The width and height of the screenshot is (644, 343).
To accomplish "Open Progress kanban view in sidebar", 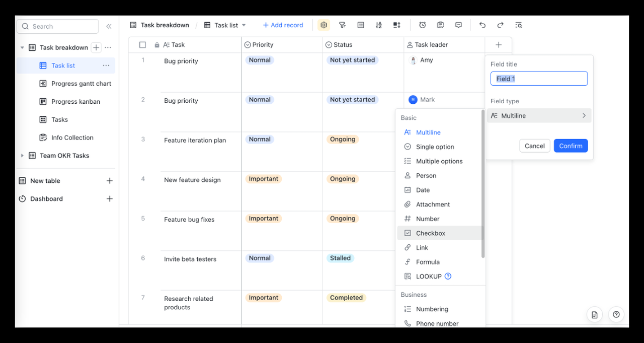I will 75,102.
